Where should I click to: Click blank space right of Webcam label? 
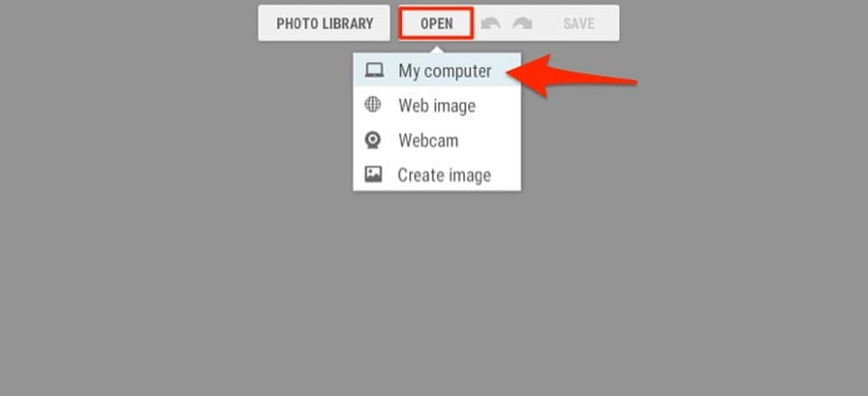point(490,140)
